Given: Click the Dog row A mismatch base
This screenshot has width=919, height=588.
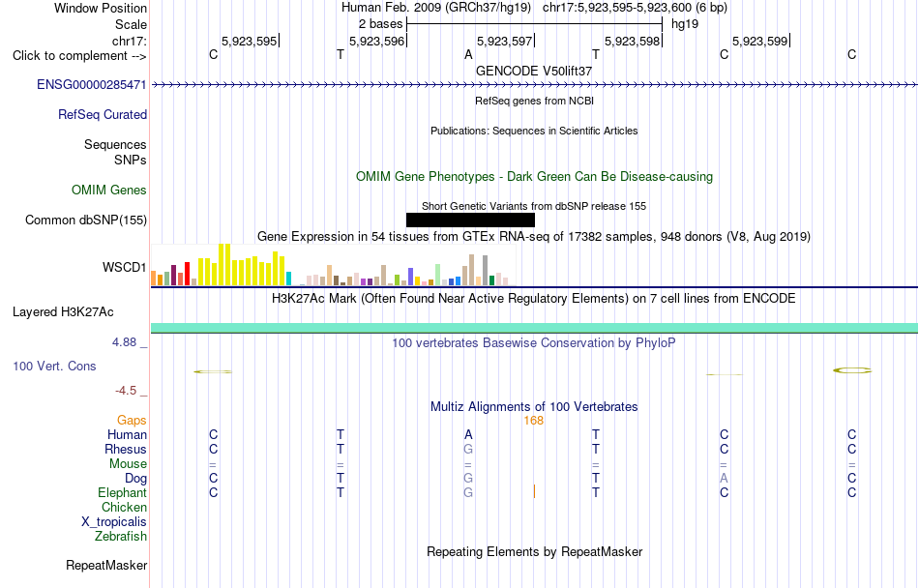Looking at the screenshot, I should pos(724,479).
